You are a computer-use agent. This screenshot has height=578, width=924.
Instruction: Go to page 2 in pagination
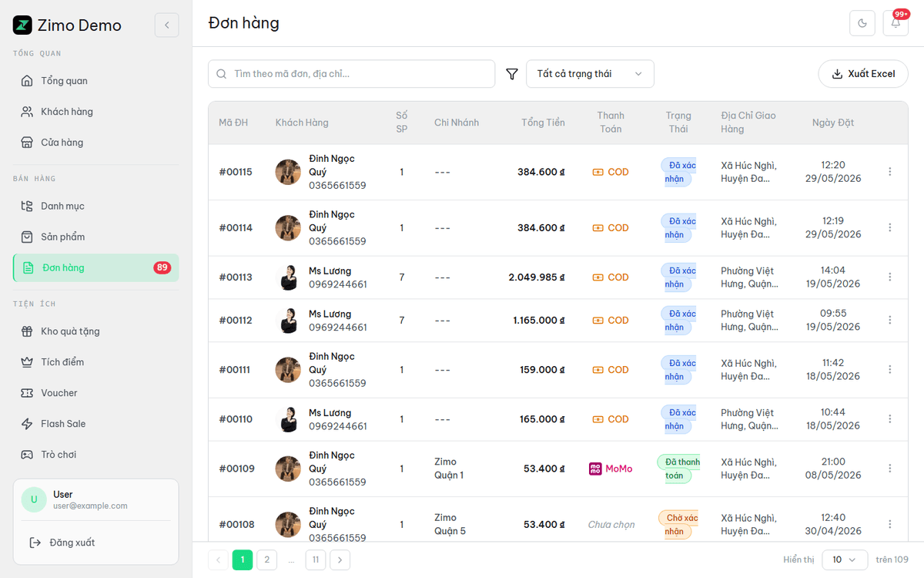[266, 560]
